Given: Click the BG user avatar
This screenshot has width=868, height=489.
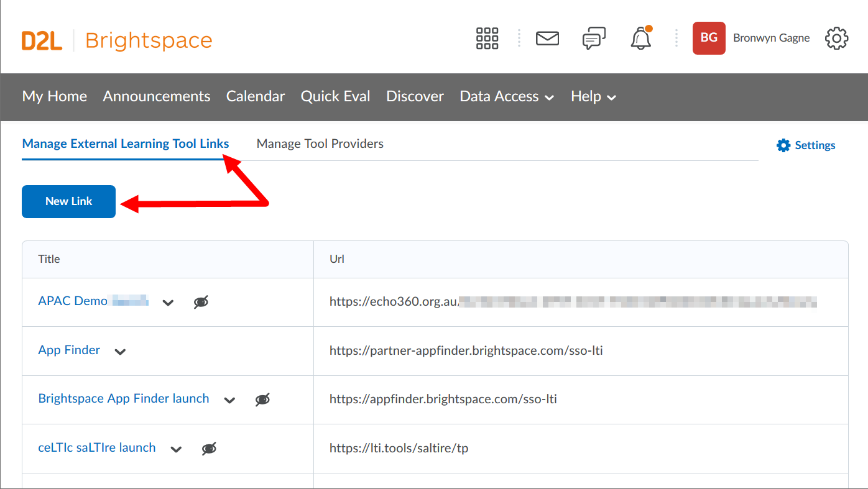Looking at the screenshot, I should pos(709,38).
